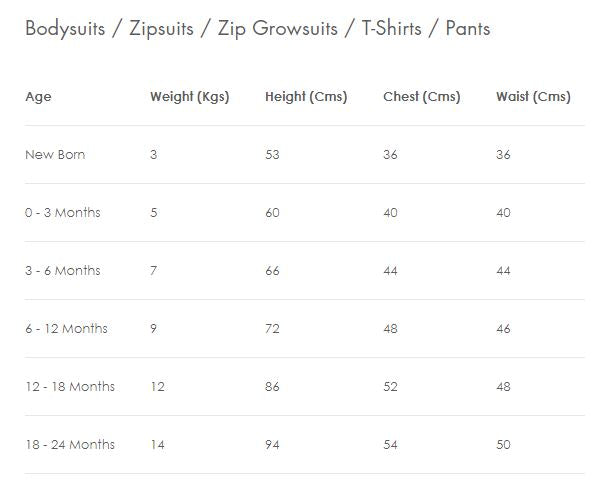This screenshot has height=482, width=602.
Task: Click the Waist (Cms) column header
Action: click(533, 97)
